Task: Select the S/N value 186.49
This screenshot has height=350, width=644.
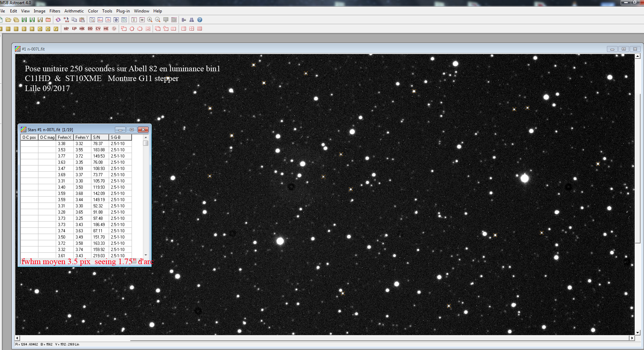Action: (x=99, y=225)
